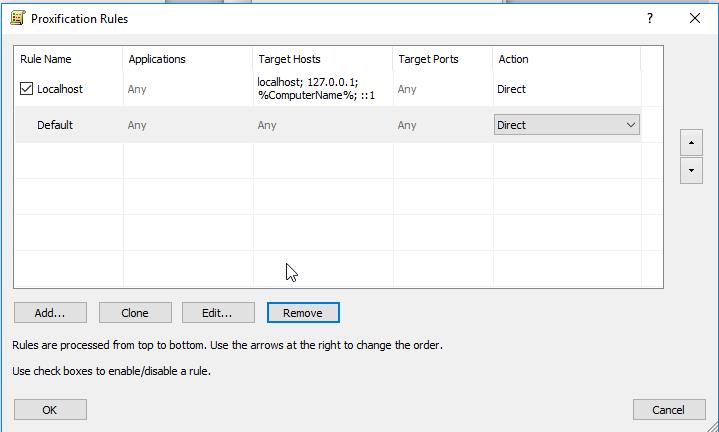The height and width of the screenshot is (432, 719).
Task: Open the help question mark button
Action: tap(650, 18)
